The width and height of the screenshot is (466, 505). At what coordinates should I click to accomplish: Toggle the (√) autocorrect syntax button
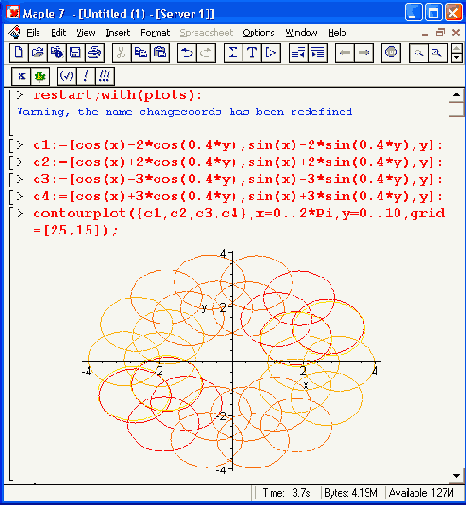tap(67, 76)
